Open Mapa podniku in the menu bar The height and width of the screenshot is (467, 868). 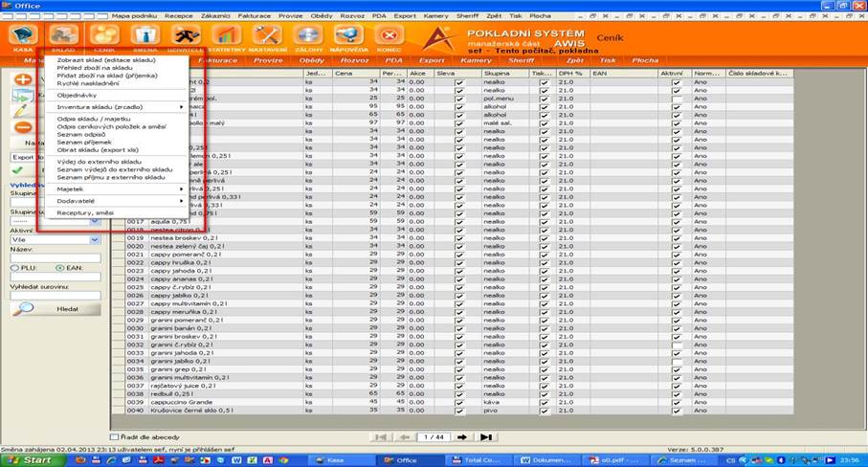134,16
